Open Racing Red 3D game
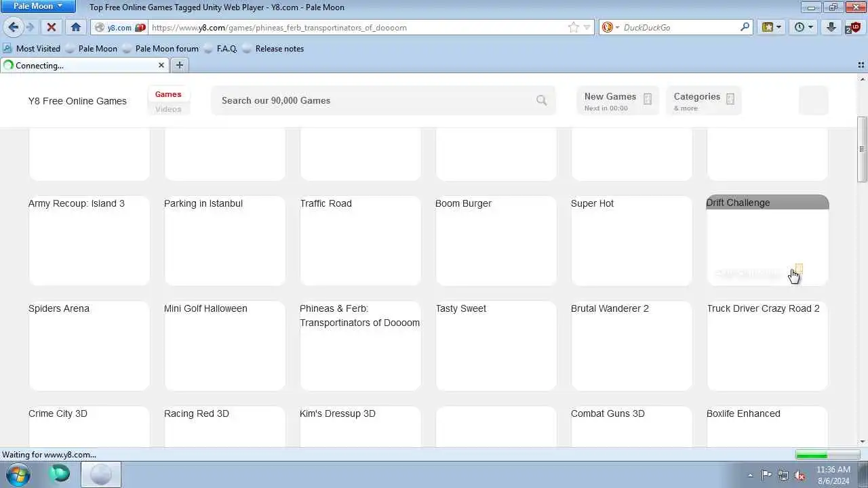 (x=224, y=427)
